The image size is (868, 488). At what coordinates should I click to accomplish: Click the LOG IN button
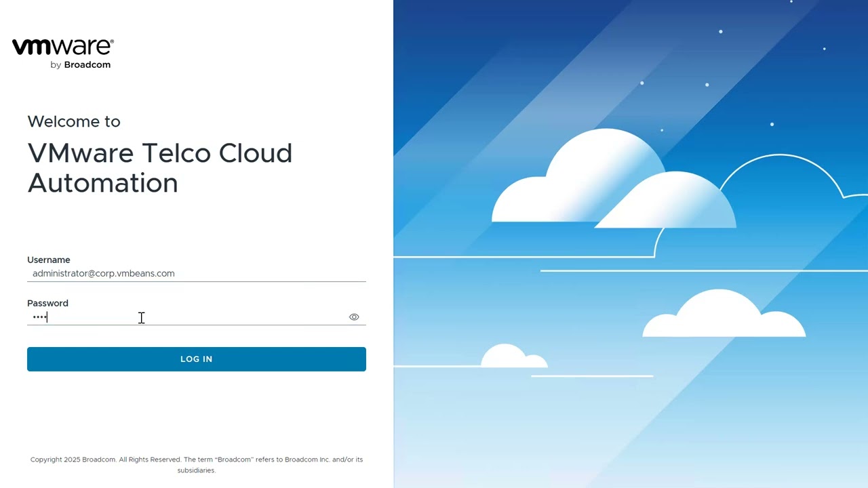(197, 359)
